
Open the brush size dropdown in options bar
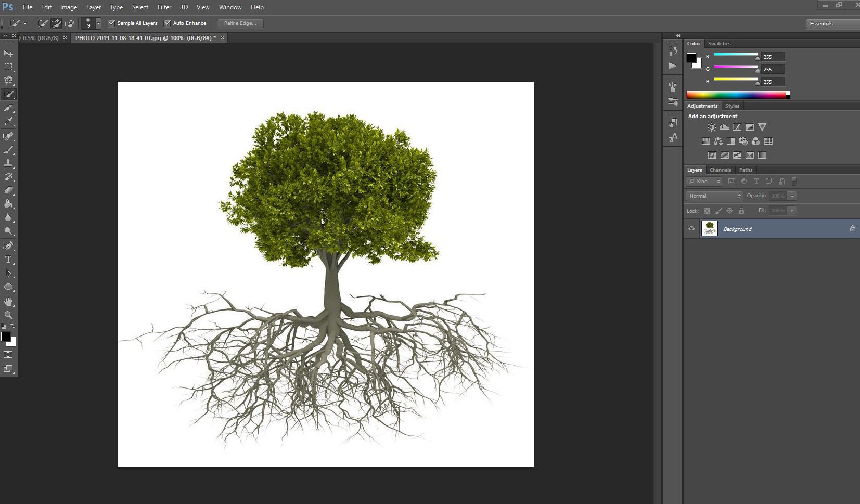pyautogui.click(x=98, y=23)
